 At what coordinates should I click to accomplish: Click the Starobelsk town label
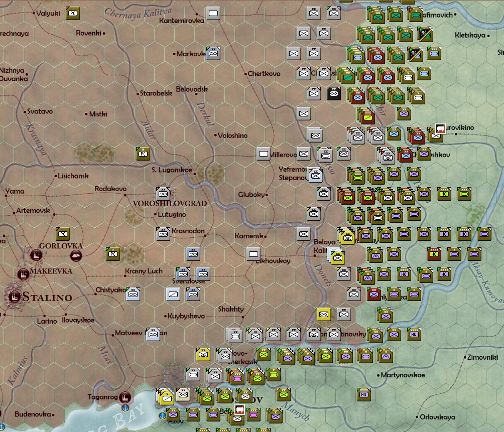tap(156, 93)
